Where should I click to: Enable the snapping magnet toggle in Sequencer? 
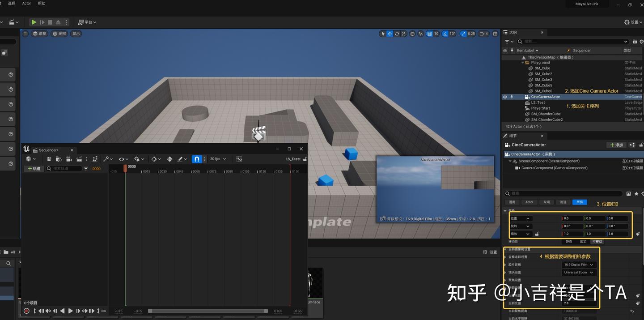(196, 159)
